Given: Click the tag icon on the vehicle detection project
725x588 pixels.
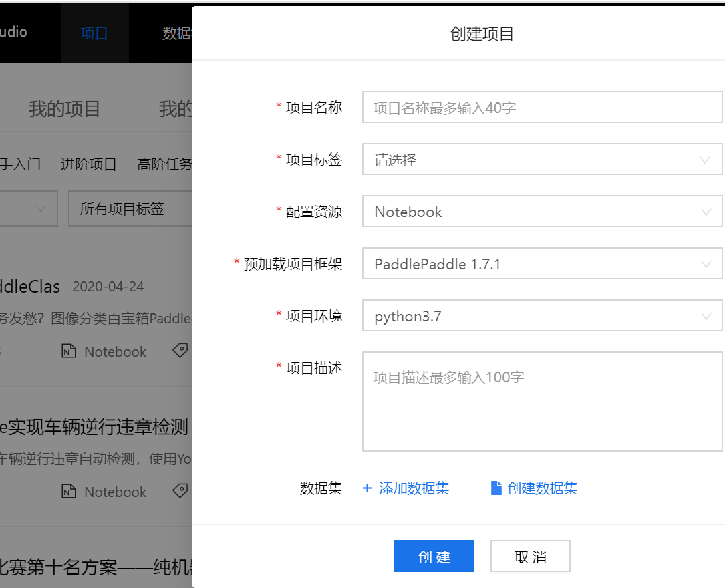Looking at the screenshot, I should (179, 490).
